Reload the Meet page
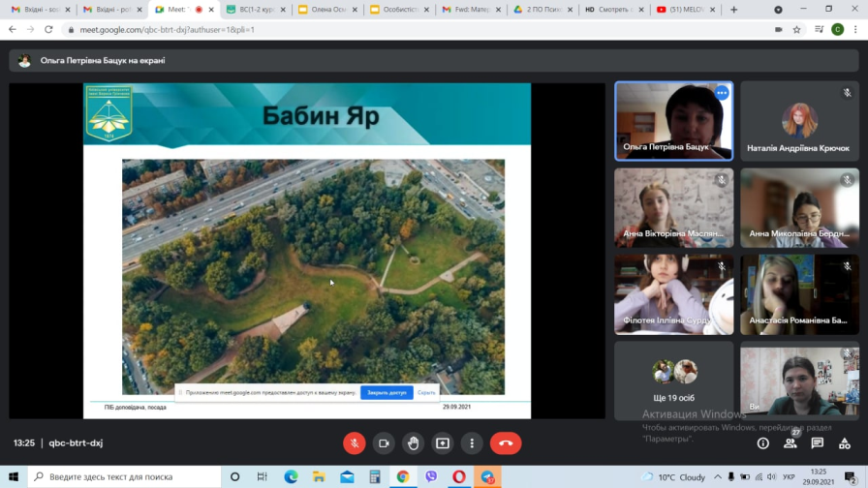The image size is (868, 488). point(48,30)
